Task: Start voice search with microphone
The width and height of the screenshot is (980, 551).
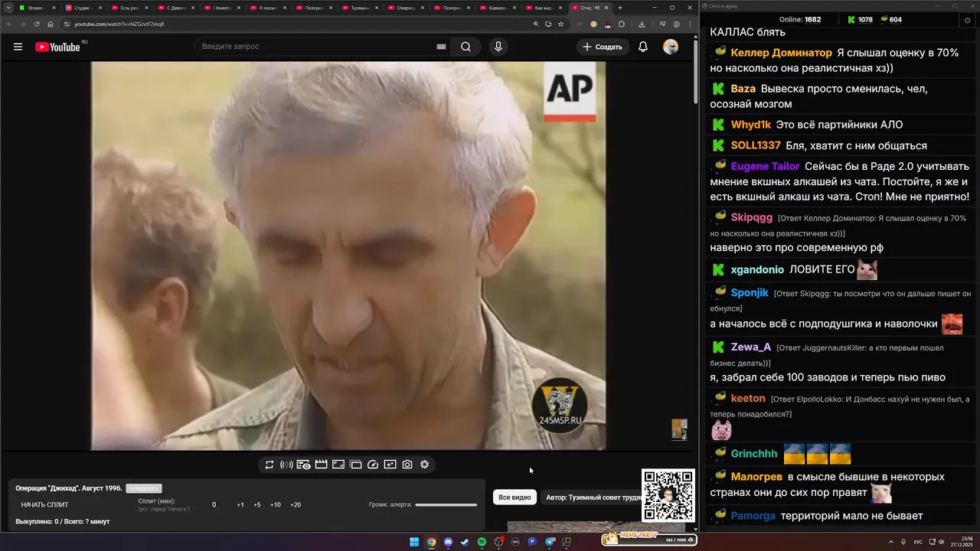Action: (498, 47)
